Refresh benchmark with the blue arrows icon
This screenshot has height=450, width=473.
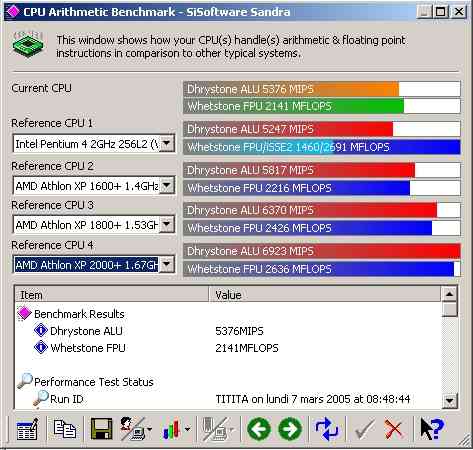tap(326, 429)
